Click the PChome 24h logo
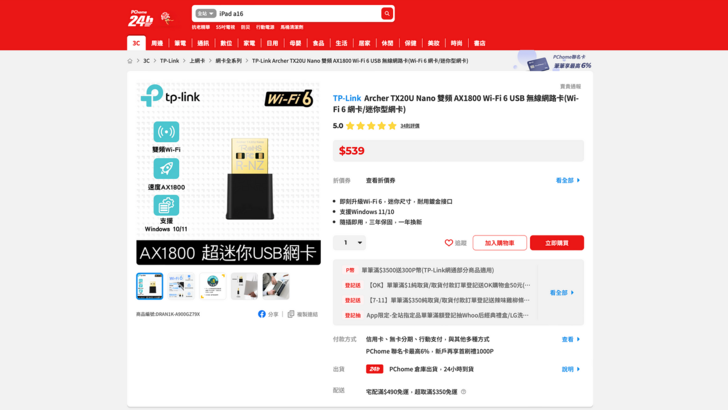Screen dimensions: 728x410 click(x=140, y=18)
